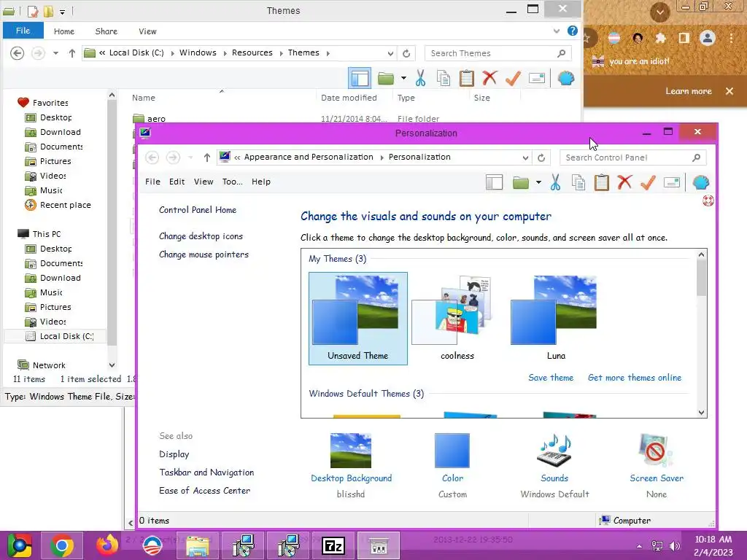
Task: Click orange checkmark icon in Themes window toolbar
Action: click(513, 78)
